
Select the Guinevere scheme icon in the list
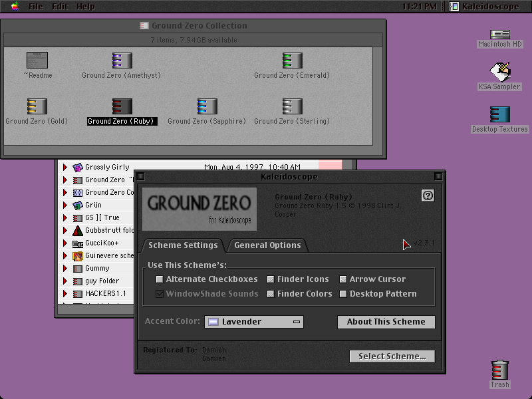(x=78, y=256)
